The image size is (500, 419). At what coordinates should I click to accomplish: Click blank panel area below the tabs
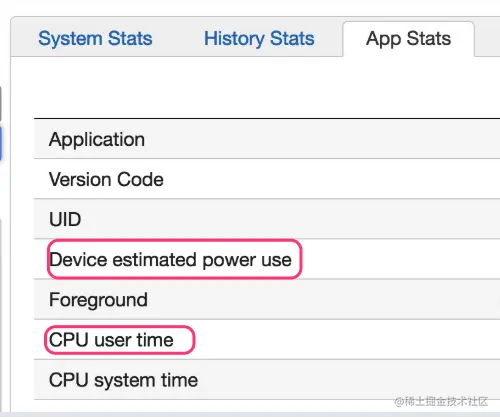click(255, 87)
